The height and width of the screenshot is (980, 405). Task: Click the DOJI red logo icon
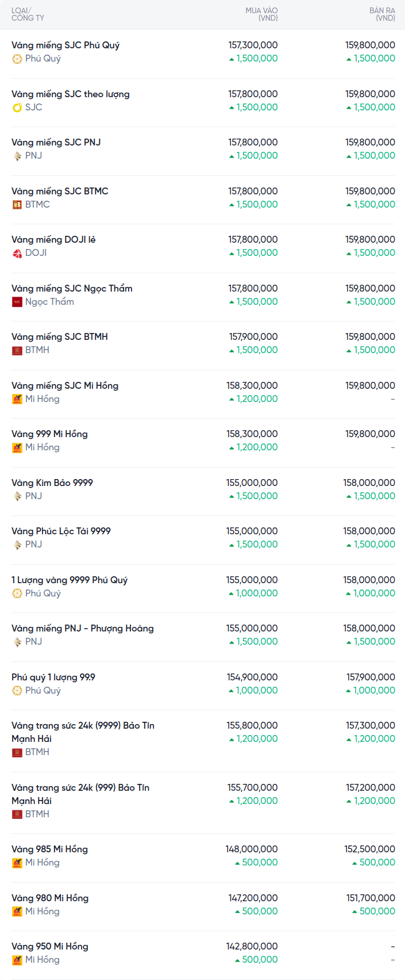[17, 253]
